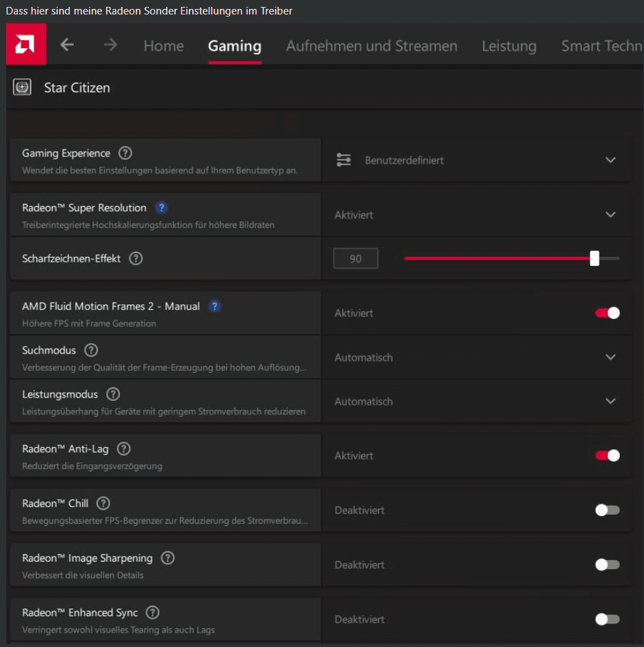Open Aufnehmen und Streamen tab

pyautogui.click(x=372, y=45)
